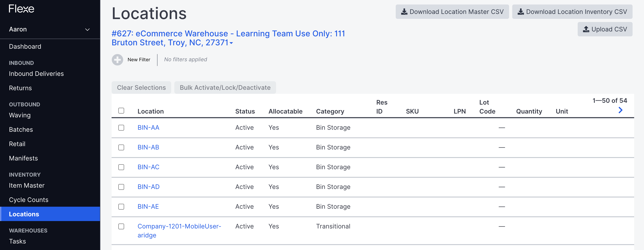Open the BIN-AC location link
Viewport: 644px width, 250px height.
click(x=148, y=167)
